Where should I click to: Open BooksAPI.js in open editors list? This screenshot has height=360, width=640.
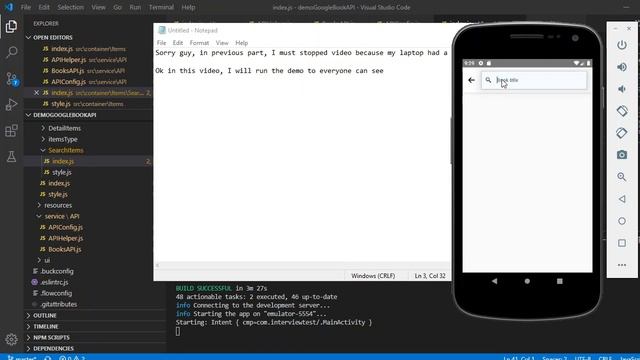pyautogui.click(x=89, y=71)
